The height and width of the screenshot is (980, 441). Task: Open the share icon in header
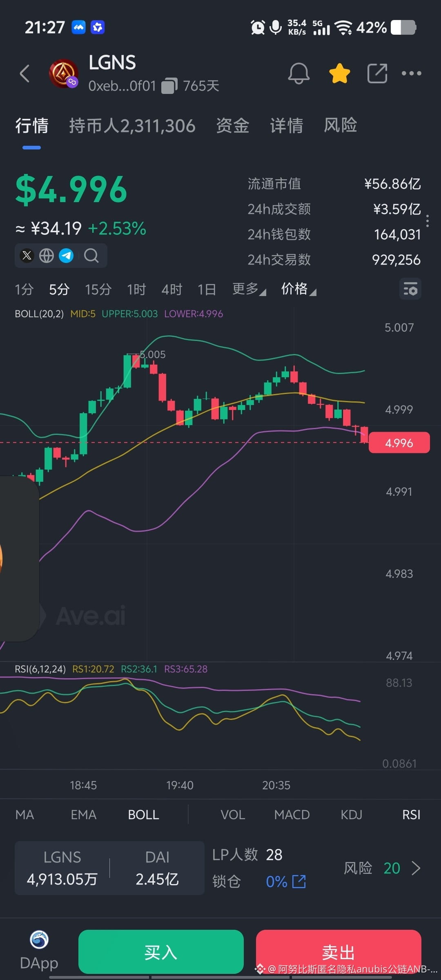tap(377, 73)
